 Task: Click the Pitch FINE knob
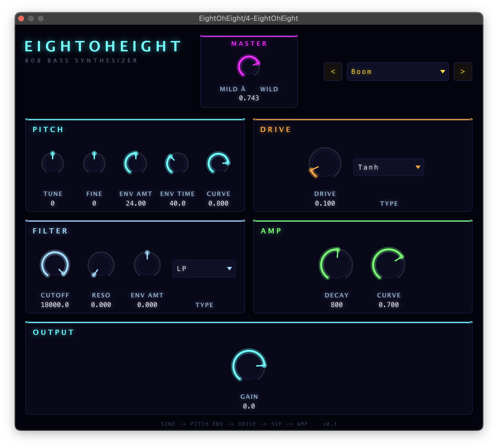pyautogui.click(x=94, y=163)
